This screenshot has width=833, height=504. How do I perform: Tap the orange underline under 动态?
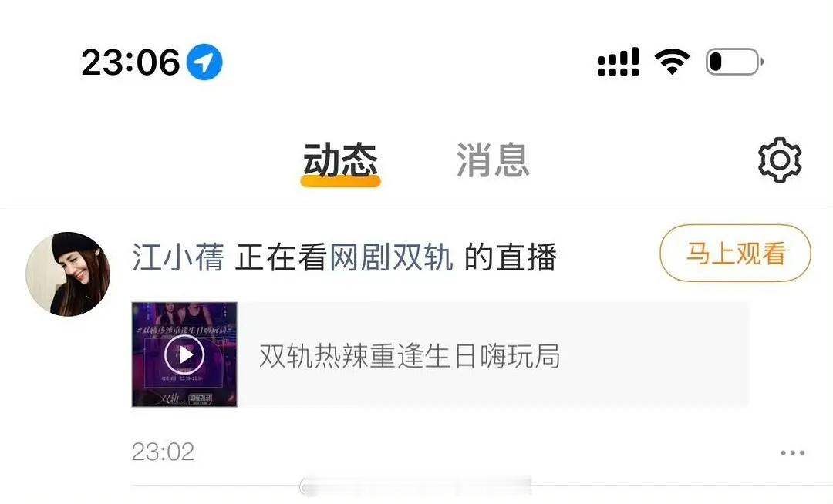(x=341, y=181)
